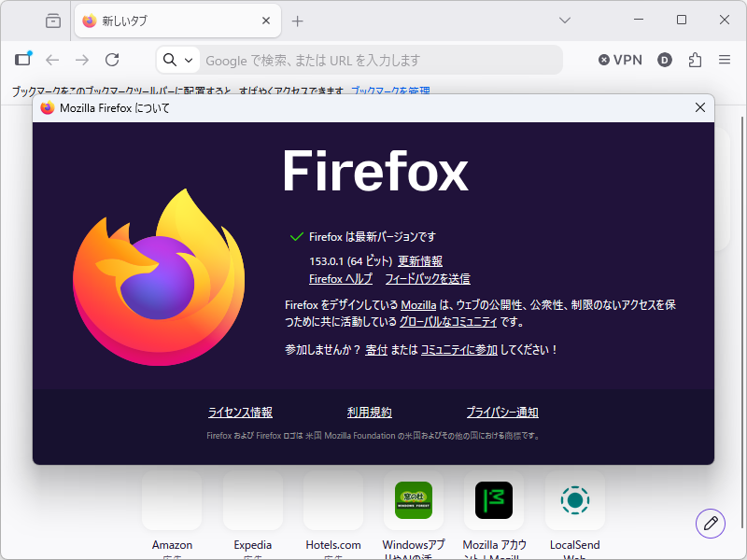Open the account avatar D icon
The height and width of the screenshot is (560, 747).
(x=665, y=60)
